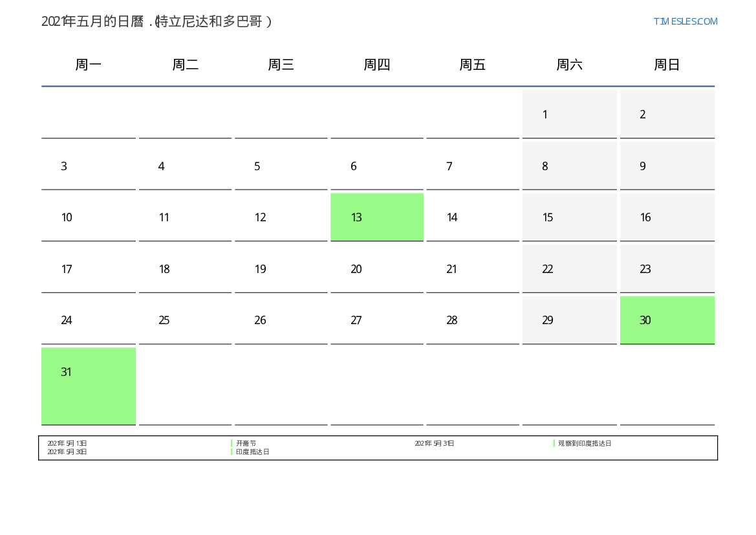Click on date 5 in the calendar
Image resolution: width=756 pixels, height=535 pixels.
[281, 166]
